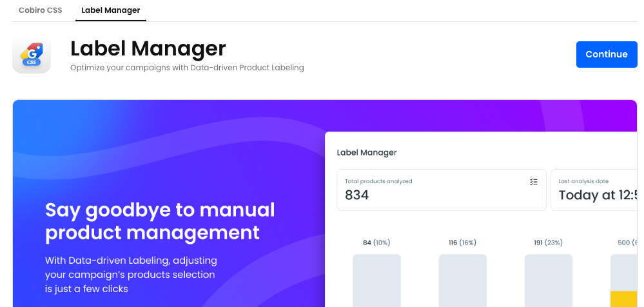Click the chart bar under 116 (16%)
644x307 pixels.
coord(462,281)
